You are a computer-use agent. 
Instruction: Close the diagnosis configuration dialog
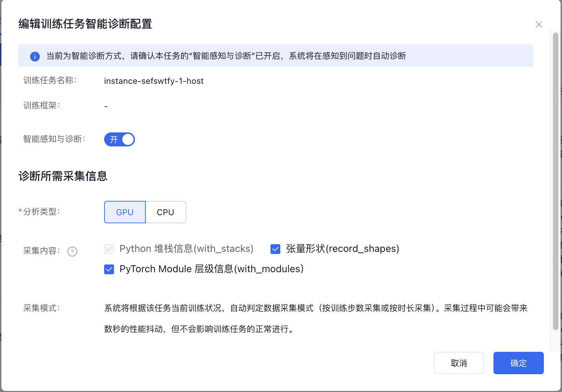(x=539, y=24)
